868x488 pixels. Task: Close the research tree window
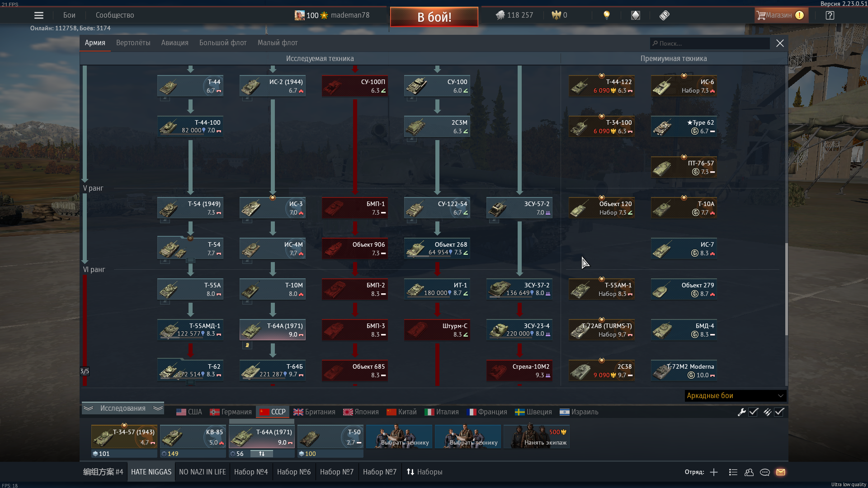(780, 43)
